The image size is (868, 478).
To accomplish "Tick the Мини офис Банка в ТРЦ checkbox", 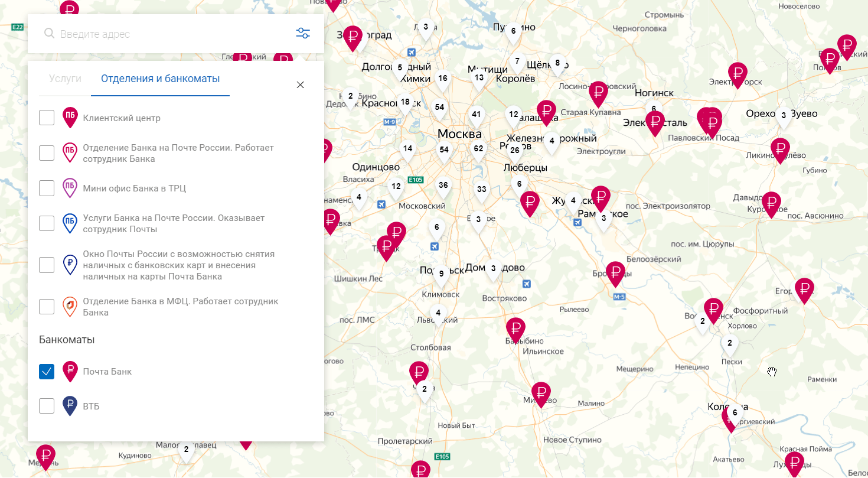I will [47, 188].
